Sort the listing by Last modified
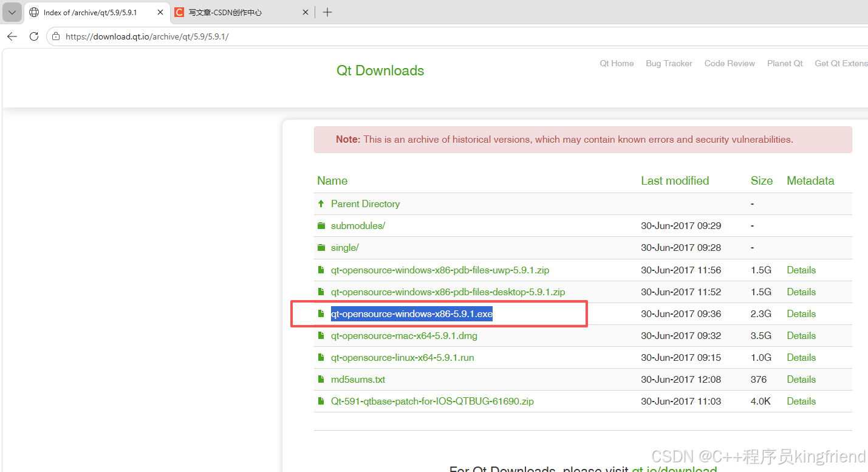This screenshot has height=472, width=868. [x=675, y=180]
